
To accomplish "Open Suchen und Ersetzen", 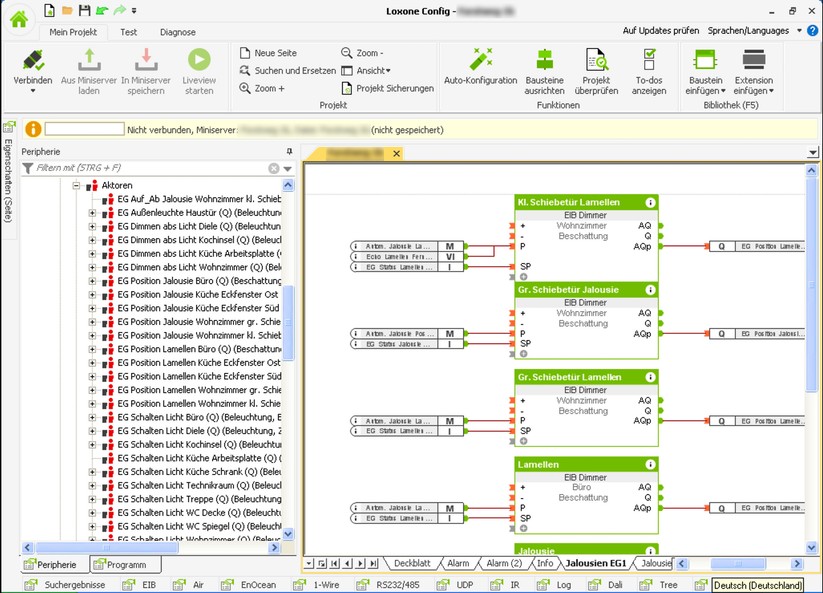I will 288,70.
